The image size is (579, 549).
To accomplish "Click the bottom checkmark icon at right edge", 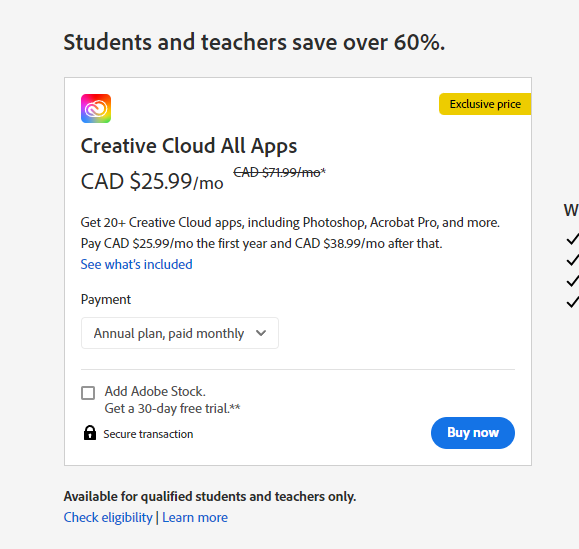I will pos(572,302).
